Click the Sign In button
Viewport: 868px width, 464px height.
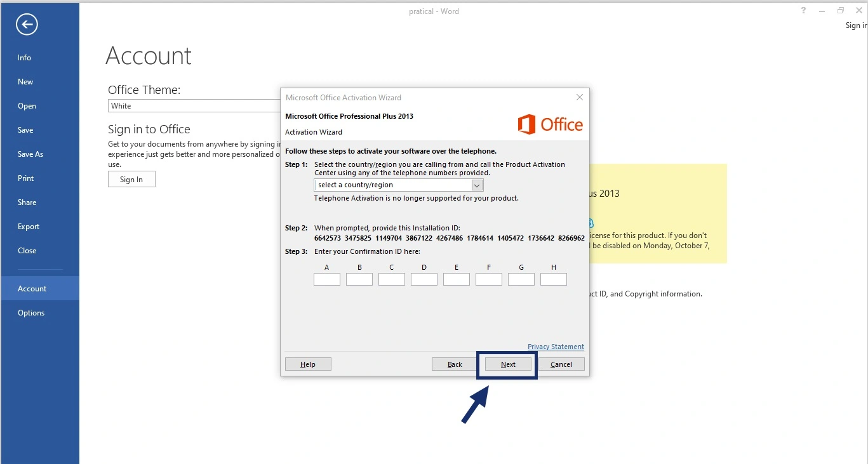coord(131,180)
